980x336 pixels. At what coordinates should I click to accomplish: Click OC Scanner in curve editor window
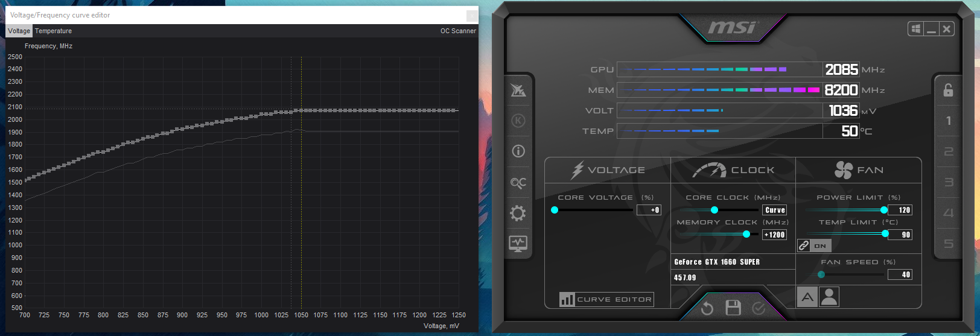coord(458,31)
